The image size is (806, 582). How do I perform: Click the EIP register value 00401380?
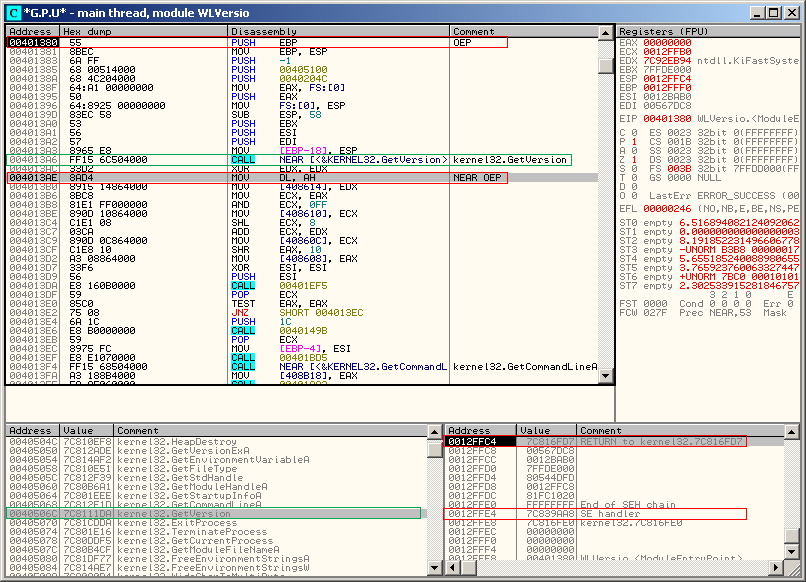[x=667, y=119]
